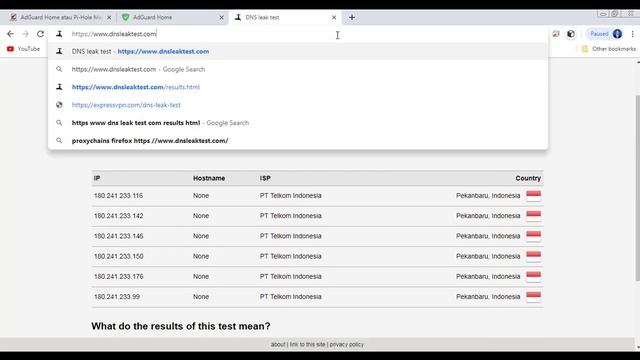640x360 pixels.
Task: Click the globe icon of expressvpn suggestion
Action: pos(59,105)
